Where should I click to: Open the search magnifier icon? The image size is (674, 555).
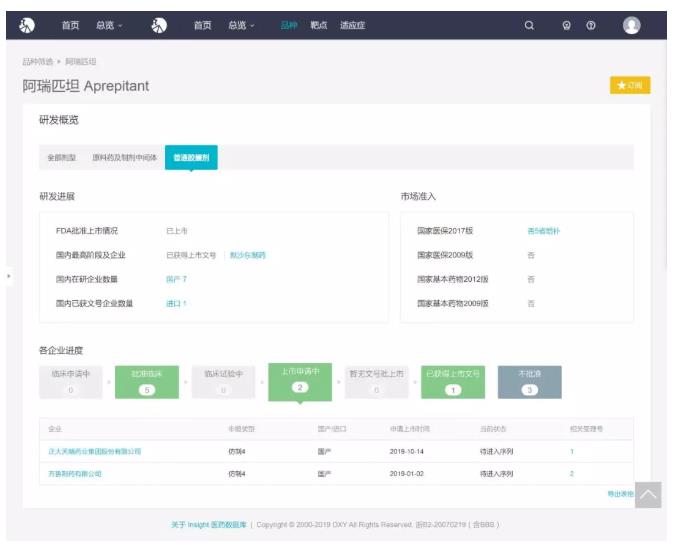[529, 25]
